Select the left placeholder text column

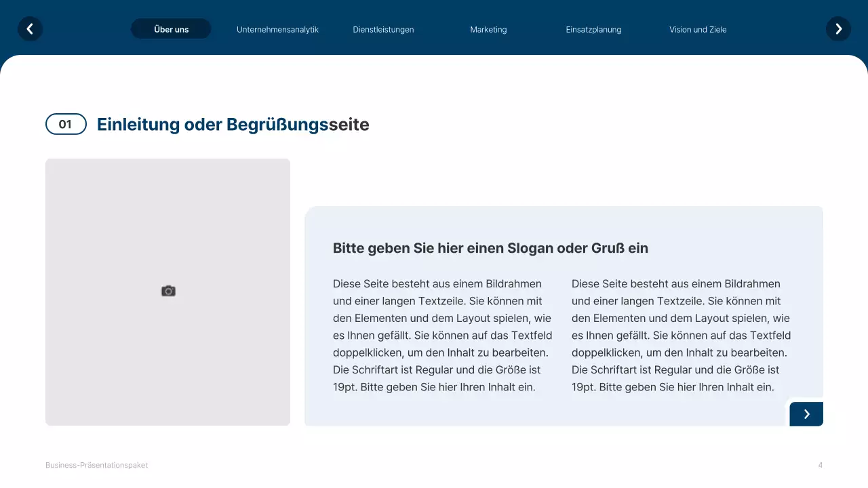click(x=441, y=335)
